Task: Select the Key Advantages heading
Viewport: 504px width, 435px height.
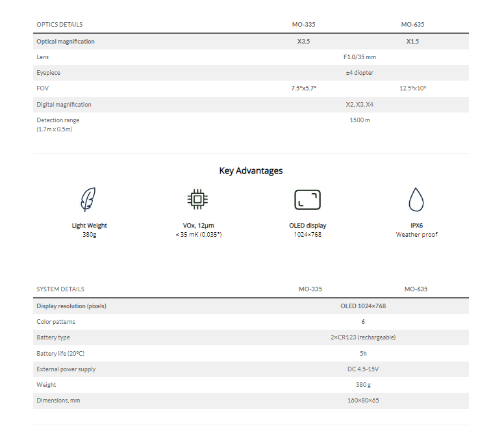Action: [x=251, y=170]
